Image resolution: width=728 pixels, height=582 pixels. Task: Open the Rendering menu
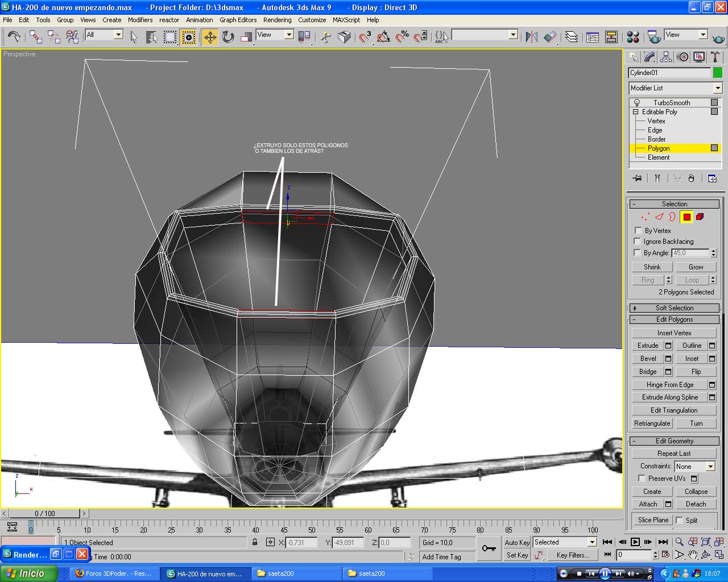[x=277, y=20]
